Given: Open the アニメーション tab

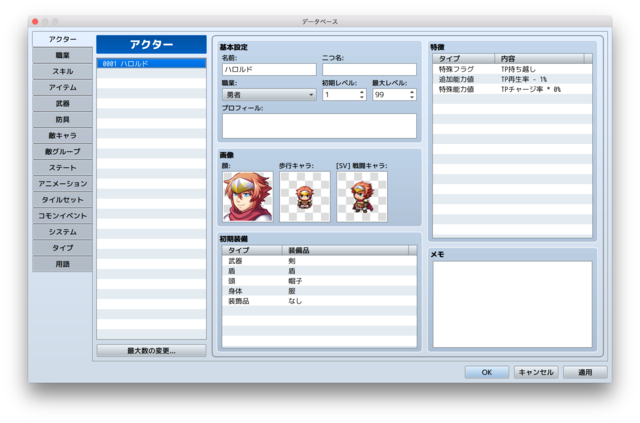Looking at the screenshot, I should coord(62,184).
